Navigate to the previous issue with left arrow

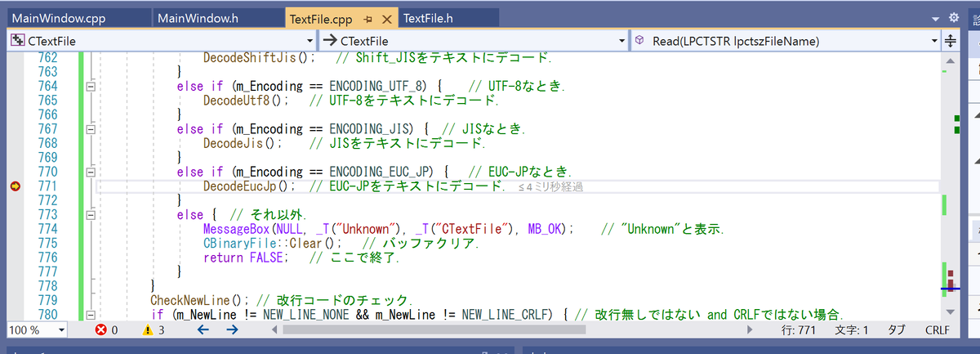coord(203,330)
